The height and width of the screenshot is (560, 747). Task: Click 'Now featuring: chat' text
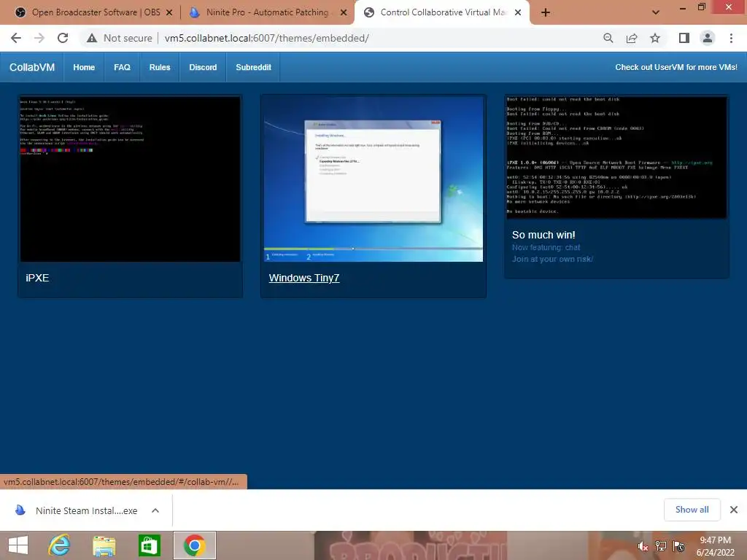pos(546,248)
